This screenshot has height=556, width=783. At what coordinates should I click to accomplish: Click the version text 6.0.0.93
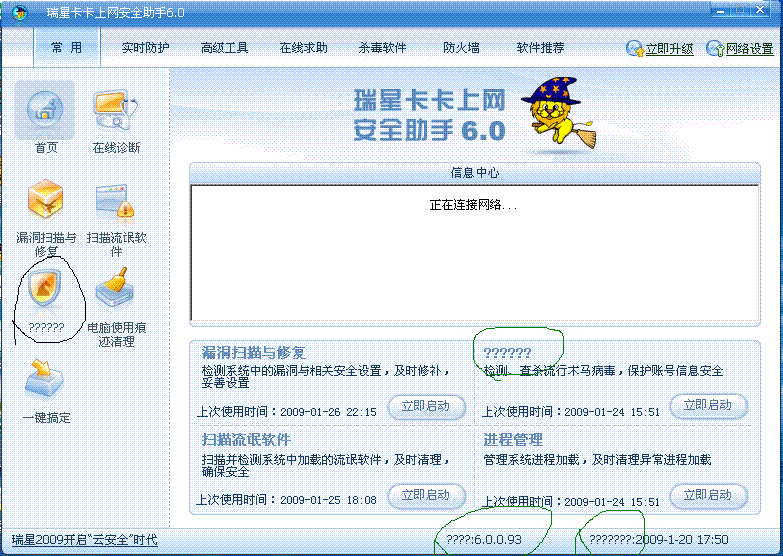click(x=497, y=540)
